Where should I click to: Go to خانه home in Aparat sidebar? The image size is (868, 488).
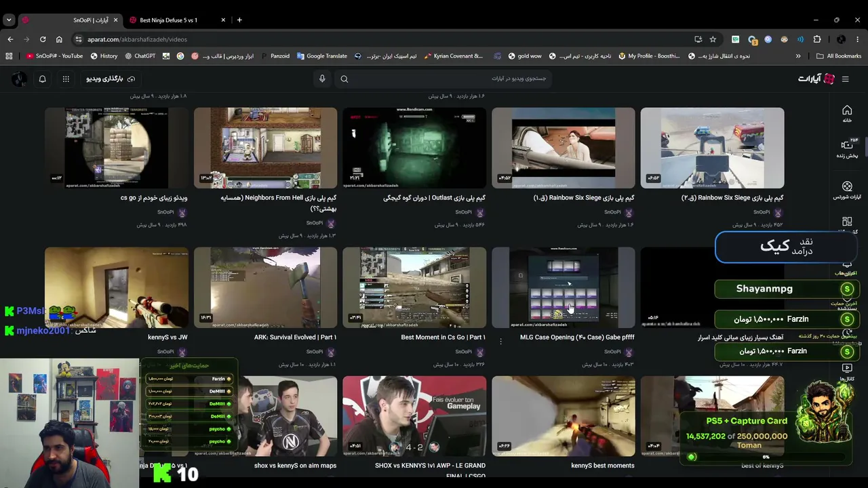click(847, 114)
